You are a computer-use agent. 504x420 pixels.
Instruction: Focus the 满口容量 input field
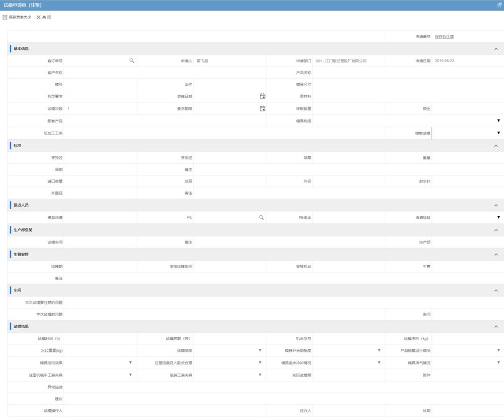pos(100,182)
